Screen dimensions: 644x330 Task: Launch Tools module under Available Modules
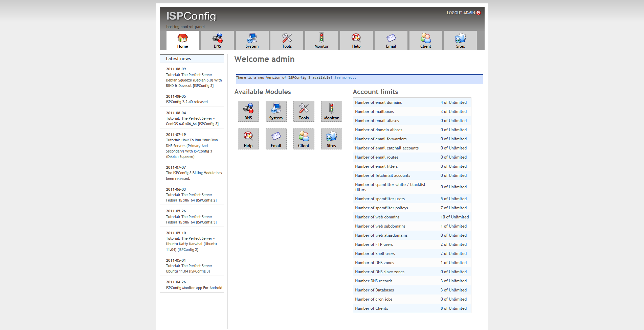point(304,111)
